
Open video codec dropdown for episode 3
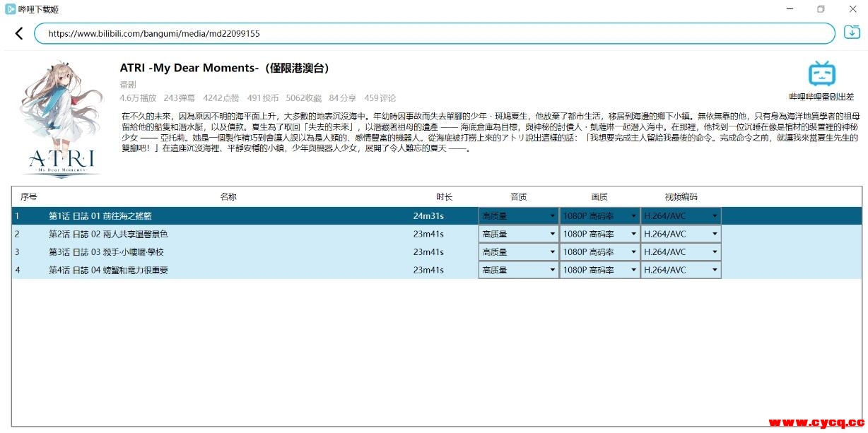pos(680,252)
